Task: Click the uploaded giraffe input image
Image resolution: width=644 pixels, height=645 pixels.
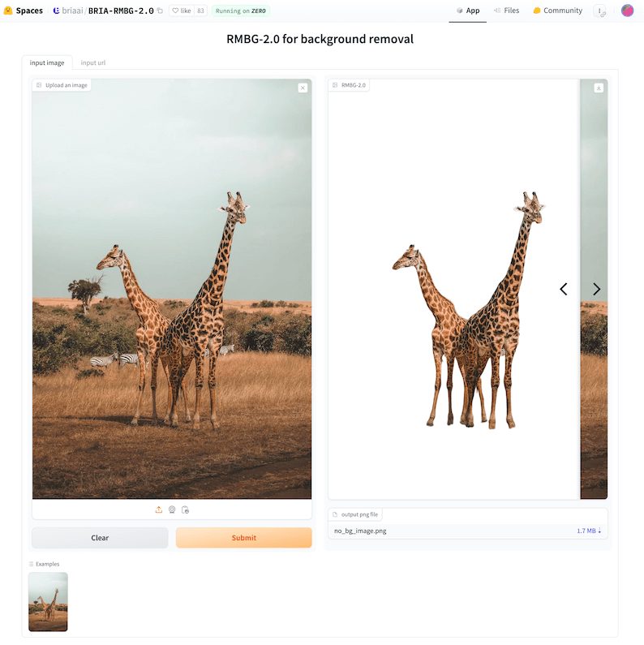Action: [x=172, y=289]
